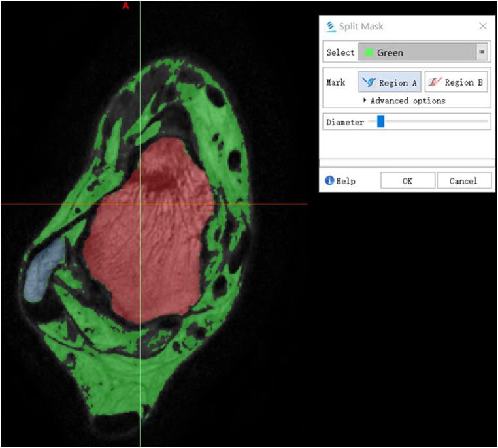Click the green color swatch in Select
This screenshot has width=498, height=448.
pyautogui.click(x=368, y=52)
